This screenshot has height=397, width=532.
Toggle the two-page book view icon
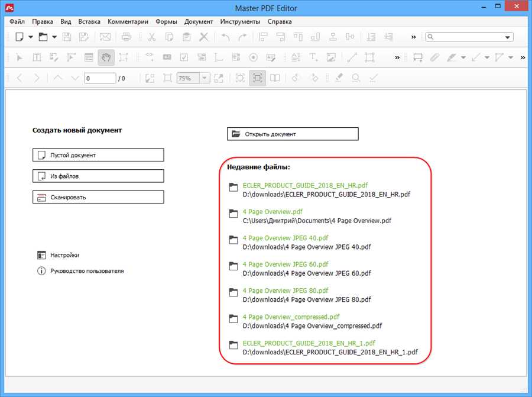[x=275, y=78]
